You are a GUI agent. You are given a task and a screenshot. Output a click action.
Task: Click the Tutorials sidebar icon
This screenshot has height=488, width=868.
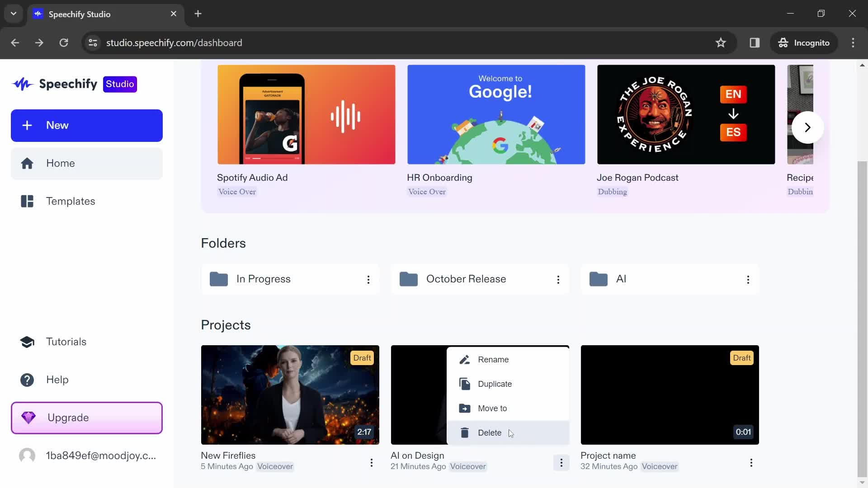point(28,342)
